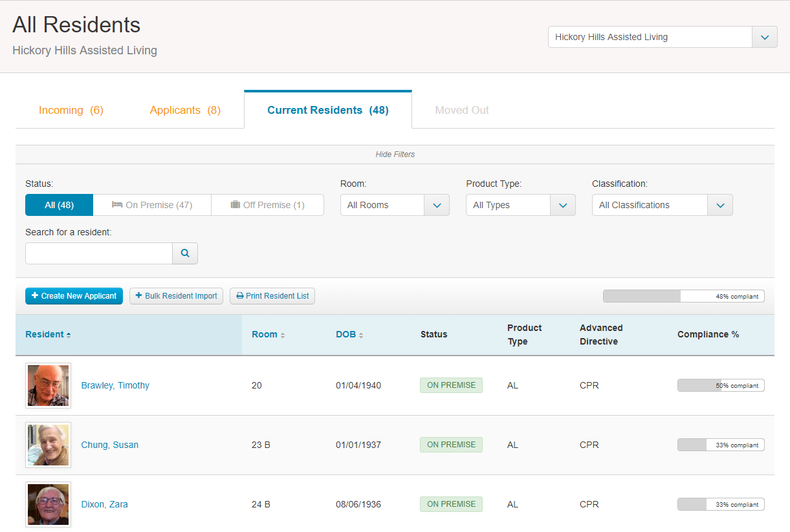Click Print Resident List button
790x532 pixels.
(272, 296)
